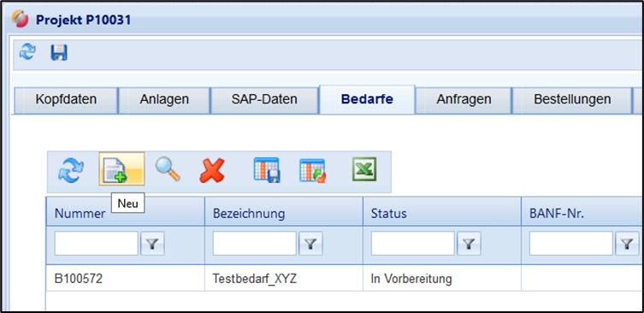Open filter options for Bezeichnung column
The width and height of the screenshot is (644, 313).
coord(310,244)
